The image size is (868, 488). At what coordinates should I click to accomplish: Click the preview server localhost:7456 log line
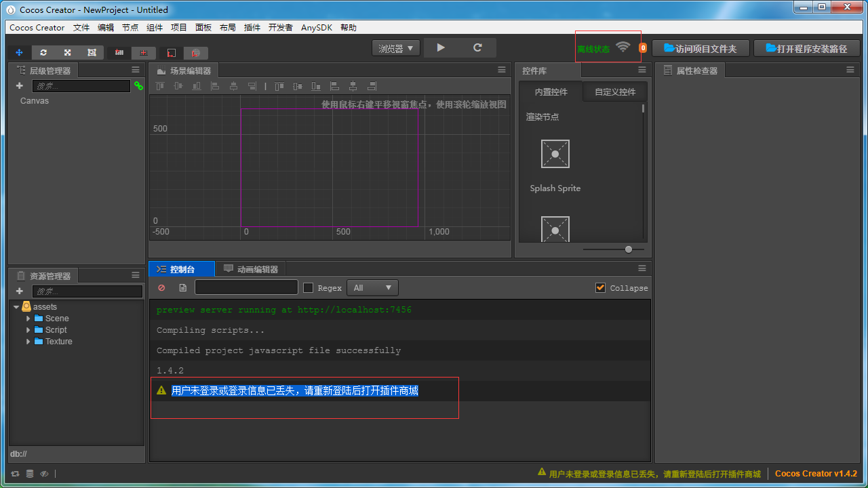point(284,310)
